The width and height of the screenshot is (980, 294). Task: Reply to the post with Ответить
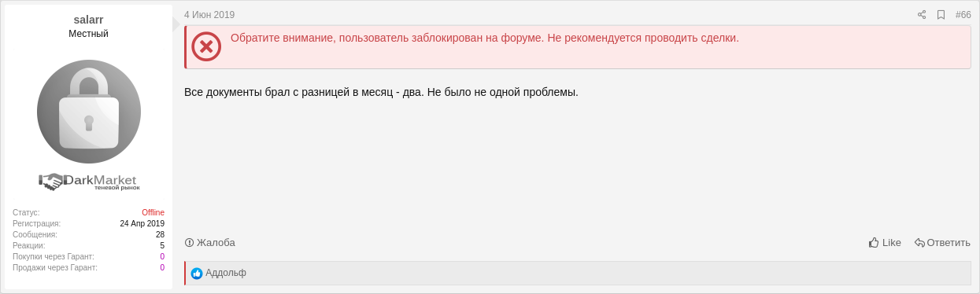942,242
